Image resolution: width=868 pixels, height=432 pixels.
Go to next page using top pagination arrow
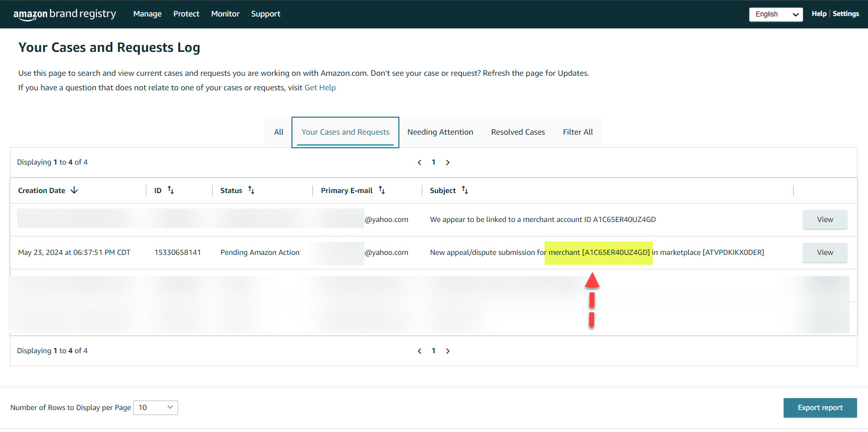(448, 163)
